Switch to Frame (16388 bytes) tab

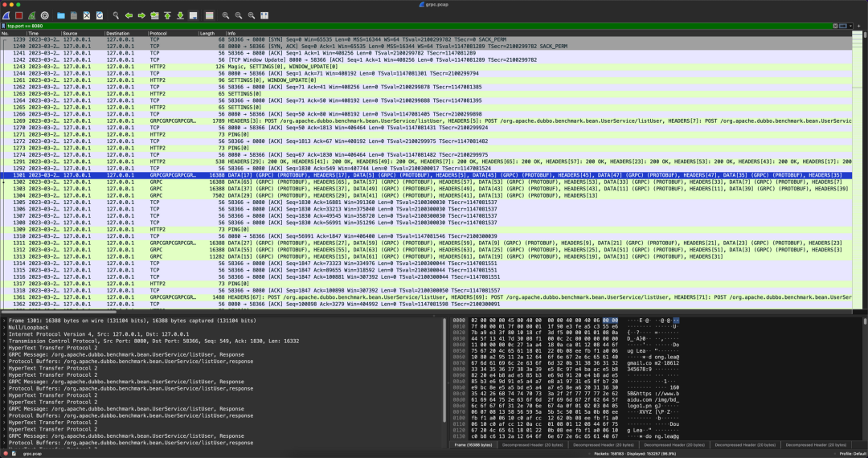point(473,444)
